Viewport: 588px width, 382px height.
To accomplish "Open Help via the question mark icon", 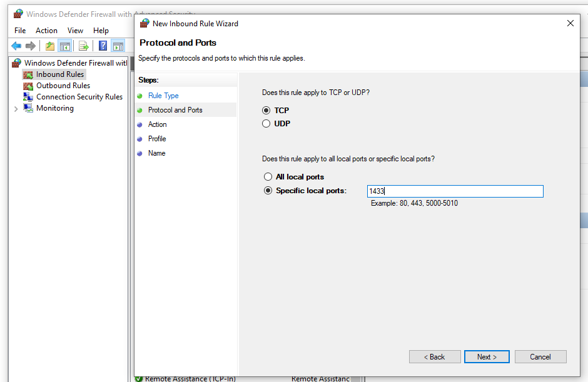I will (x=103, y=46).
